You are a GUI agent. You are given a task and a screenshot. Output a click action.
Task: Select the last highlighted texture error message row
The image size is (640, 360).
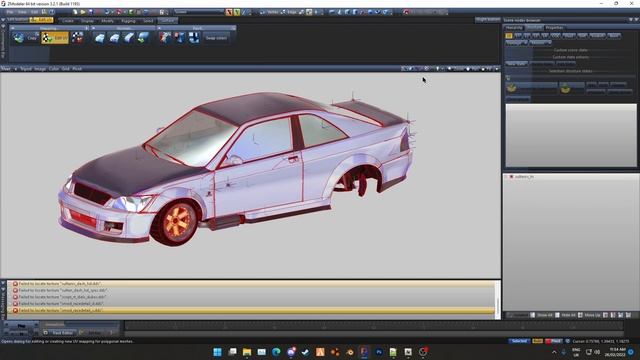(x=251, y=311)
